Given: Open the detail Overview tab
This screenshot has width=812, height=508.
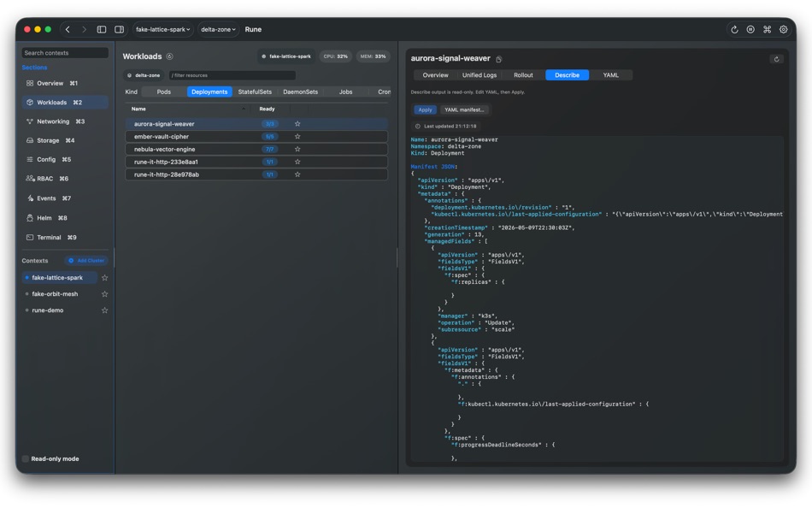Looking at the screenshot, I should pyautogui.click(x=435, y=75).
